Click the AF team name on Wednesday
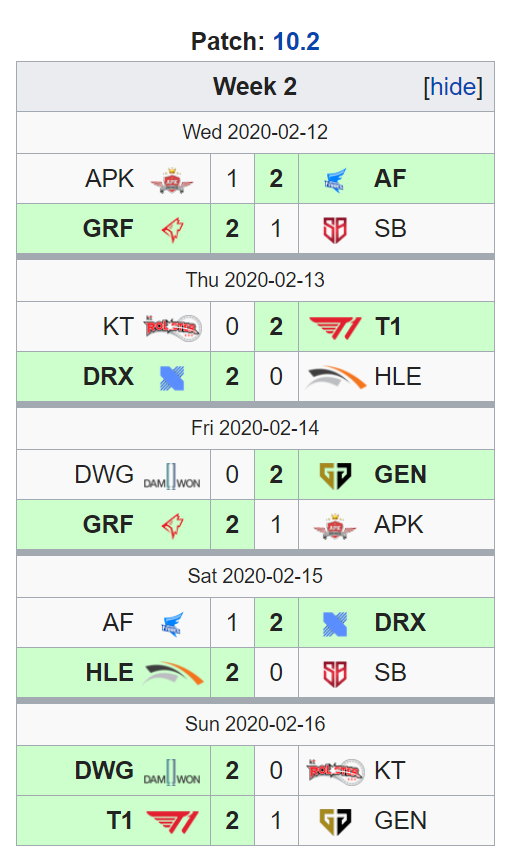The width and height of the screenshot is (508, 852). (390, 179)
